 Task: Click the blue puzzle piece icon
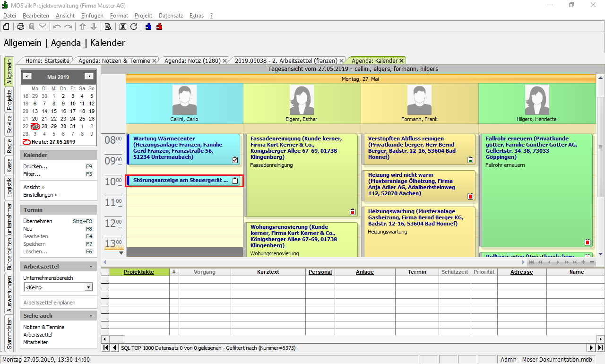[148, 26]
